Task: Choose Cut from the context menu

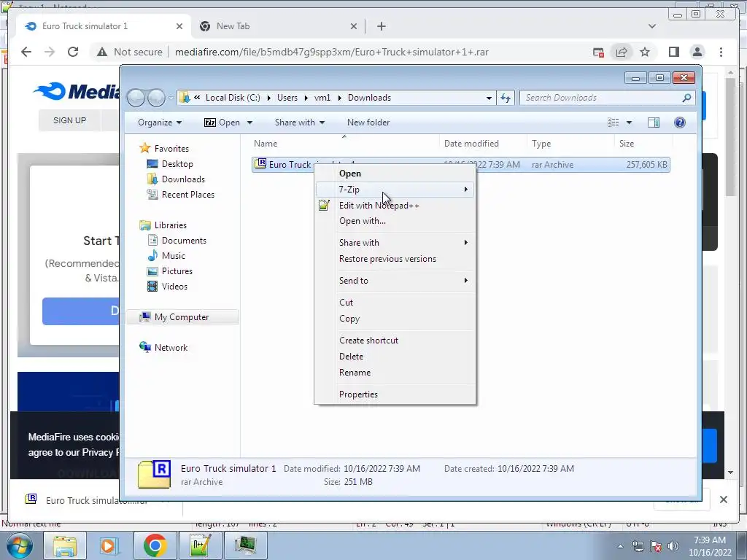Action: click(x=346, y=303)
